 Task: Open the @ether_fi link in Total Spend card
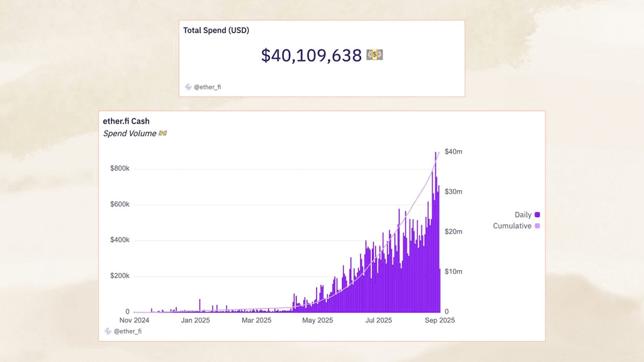point(207,87)
